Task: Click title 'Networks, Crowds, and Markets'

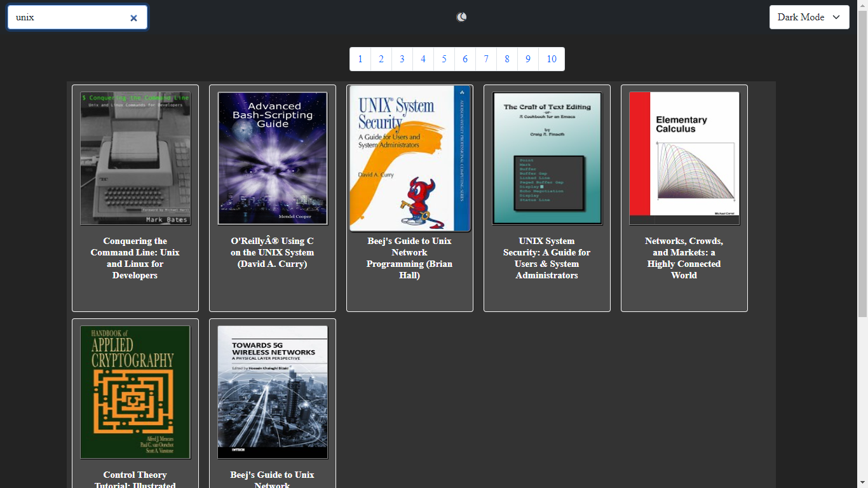Action: pyautogui.click(x=684, y=258)
